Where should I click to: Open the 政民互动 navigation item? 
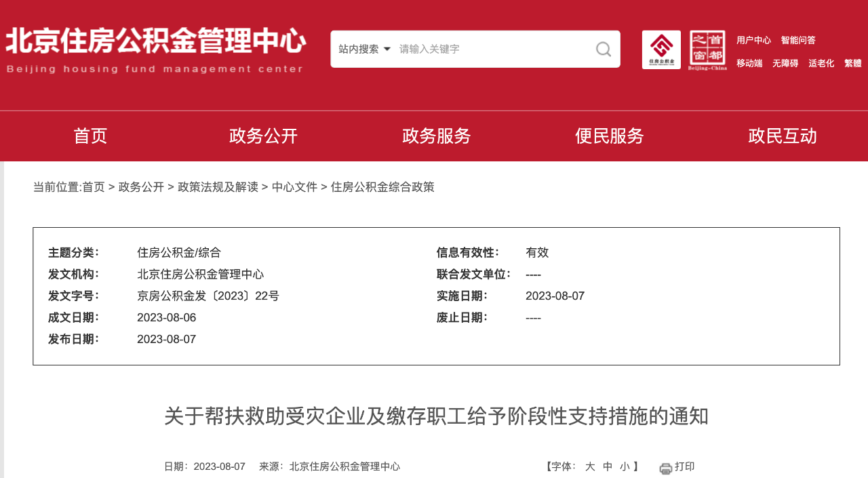pos(782,136)
